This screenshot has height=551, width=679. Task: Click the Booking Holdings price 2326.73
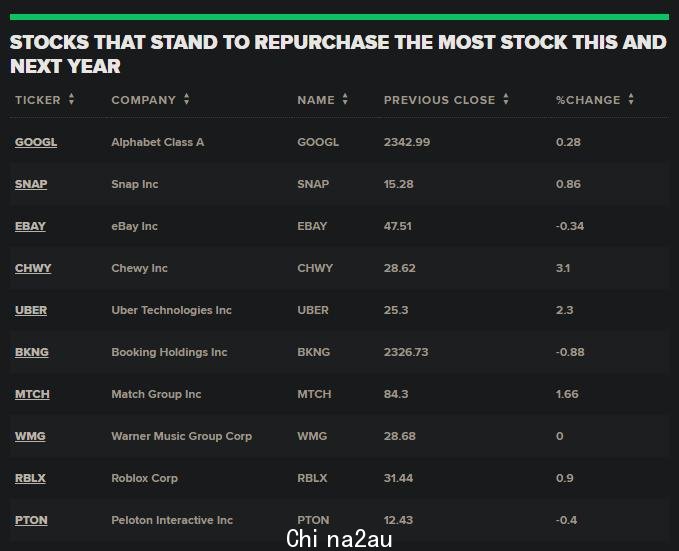tap(406, 352)
